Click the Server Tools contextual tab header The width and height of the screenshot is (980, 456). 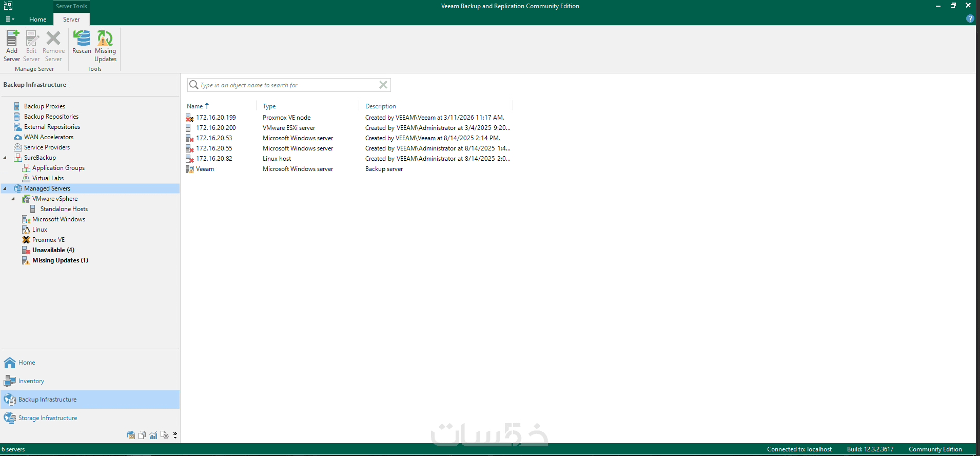click(71, 6)
